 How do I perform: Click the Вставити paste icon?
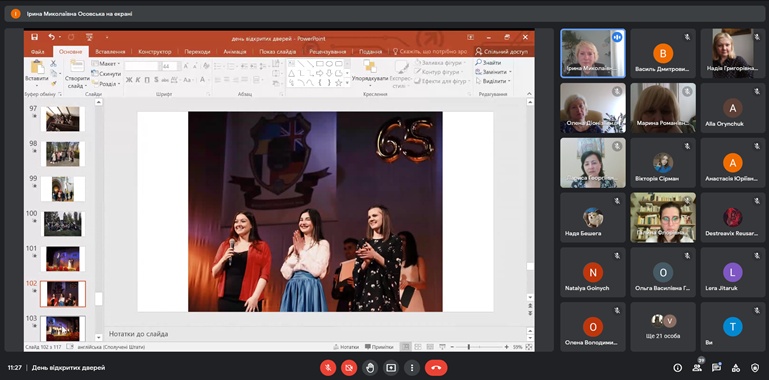(x=37, y=67)
